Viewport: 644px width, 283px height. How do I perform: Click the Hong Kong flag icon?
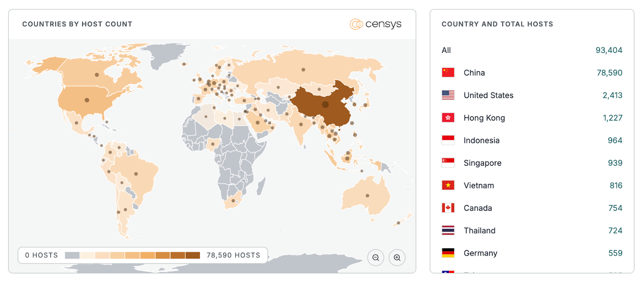tap(448, 118)
